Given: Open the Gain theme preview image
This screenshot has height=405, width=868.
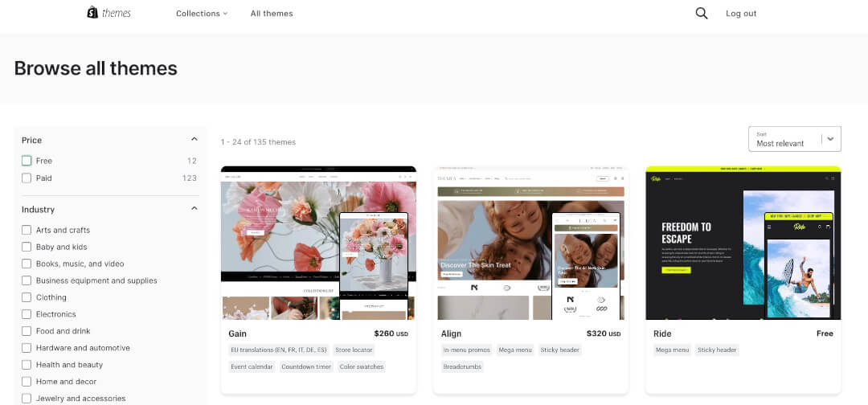Looking at the screenshot, I should click(318, 243).
